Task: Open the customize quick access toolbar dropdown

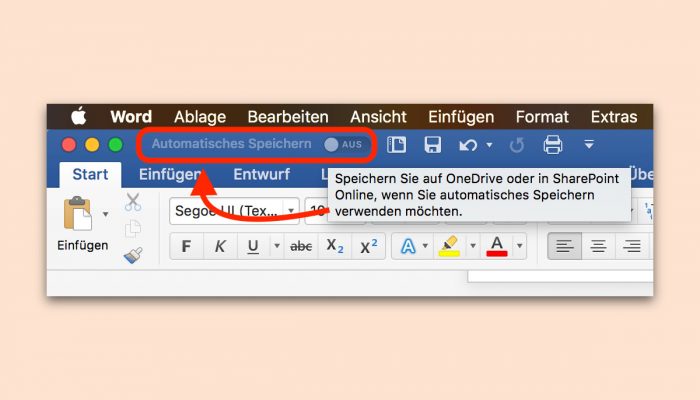Action: 589,144
